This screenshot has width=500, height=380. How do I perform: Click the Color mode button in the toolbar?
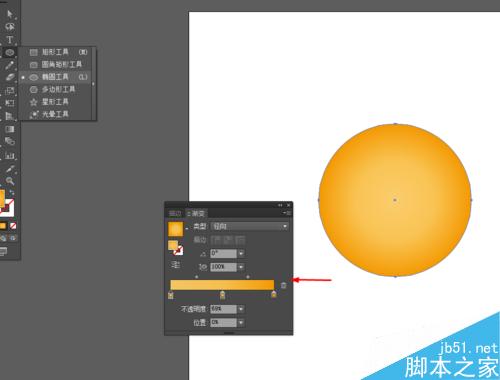pos(3,226)
